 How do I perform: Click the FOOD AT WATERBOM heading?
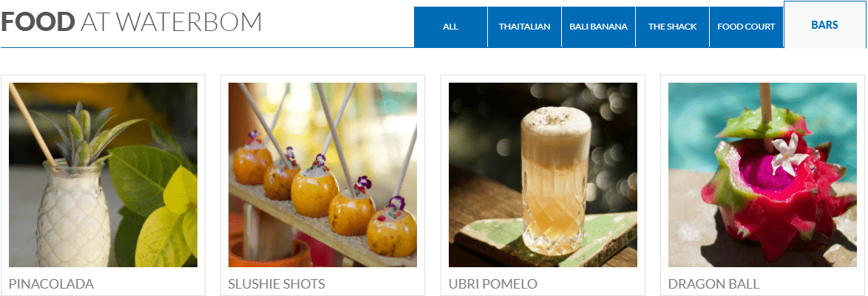131,21
